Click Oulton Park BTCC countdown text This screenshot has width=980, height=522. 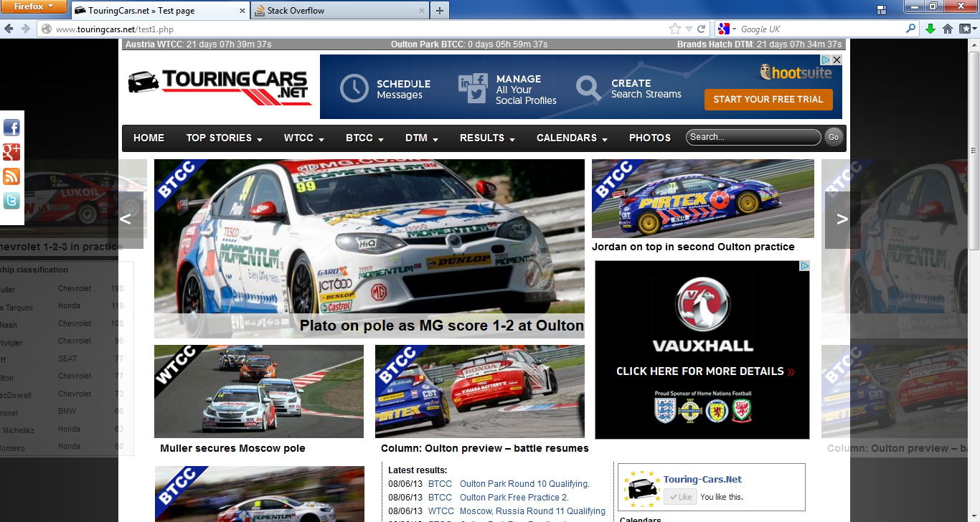pyautogui.click(x=469, y=44)
